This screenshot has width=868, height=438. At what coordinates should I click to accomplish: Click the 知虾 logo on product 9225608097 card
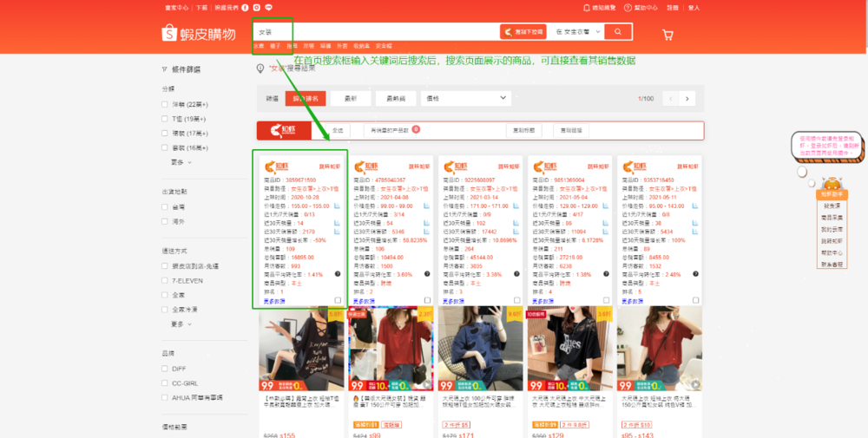(457, 167)
